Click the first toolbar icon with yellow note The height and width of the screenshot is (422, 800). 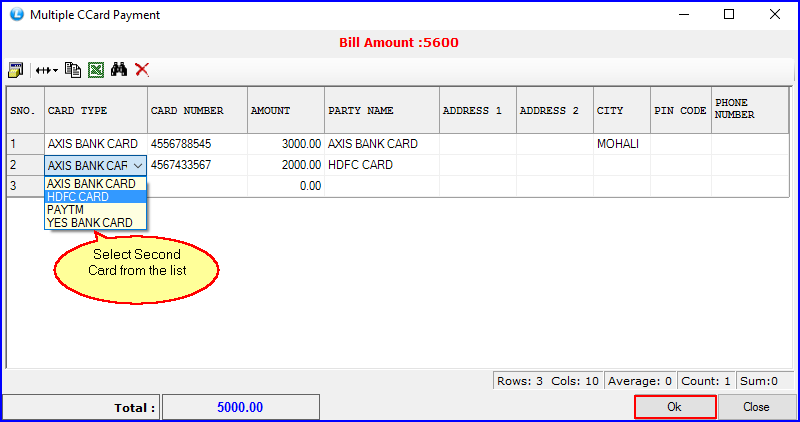pos(16,70)
